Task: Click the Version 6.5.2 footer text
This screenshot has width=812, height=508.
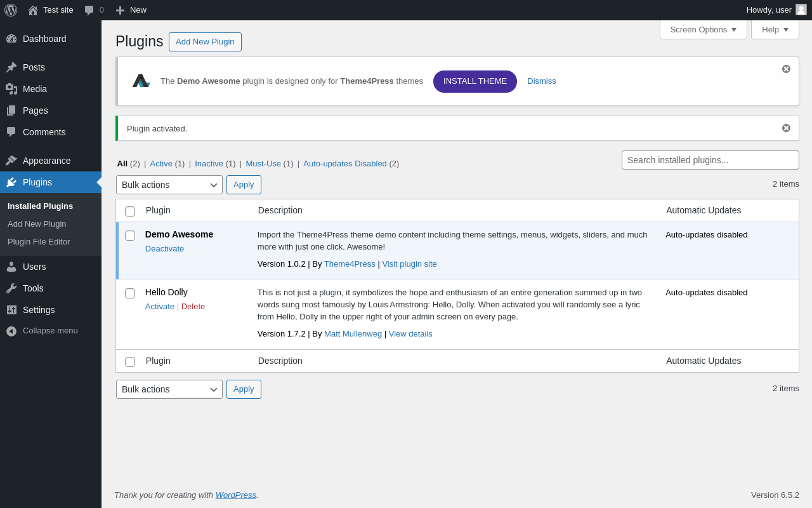Action: click(775, 495)
